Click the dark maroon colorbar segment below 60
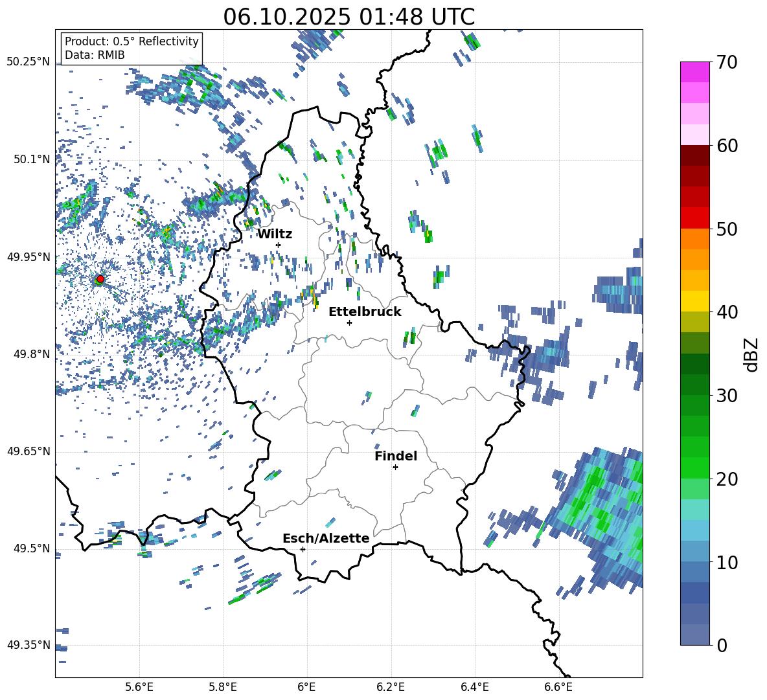The width and height of the screenshot is (767, 700). [694, 155]
